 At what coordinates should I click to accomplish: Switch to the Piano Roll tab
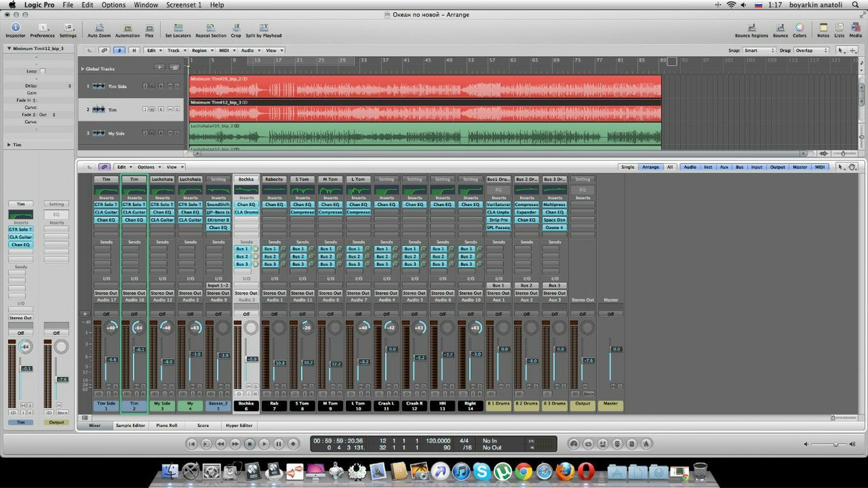click(x=166, y=426)
